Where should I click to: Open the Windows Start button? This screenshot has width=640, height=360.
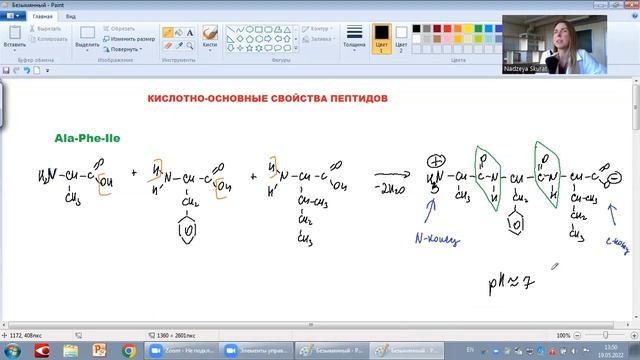(12, 351)
